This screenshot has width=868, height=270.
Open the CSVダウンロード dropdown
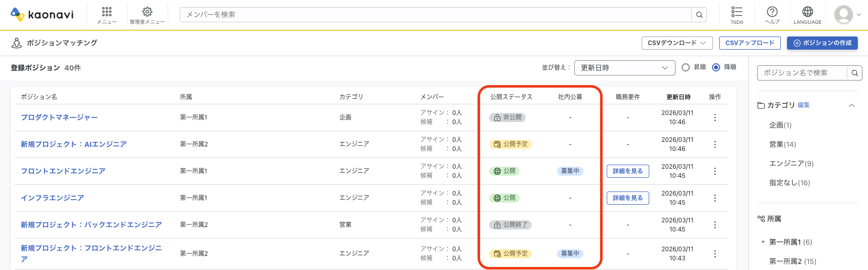pos(677,43)
